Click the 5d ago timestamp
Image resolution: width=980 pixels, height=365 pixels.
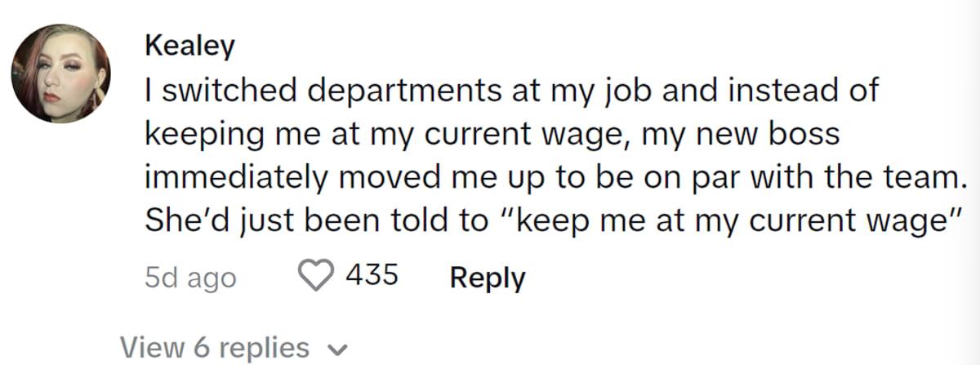coord(190,278)
